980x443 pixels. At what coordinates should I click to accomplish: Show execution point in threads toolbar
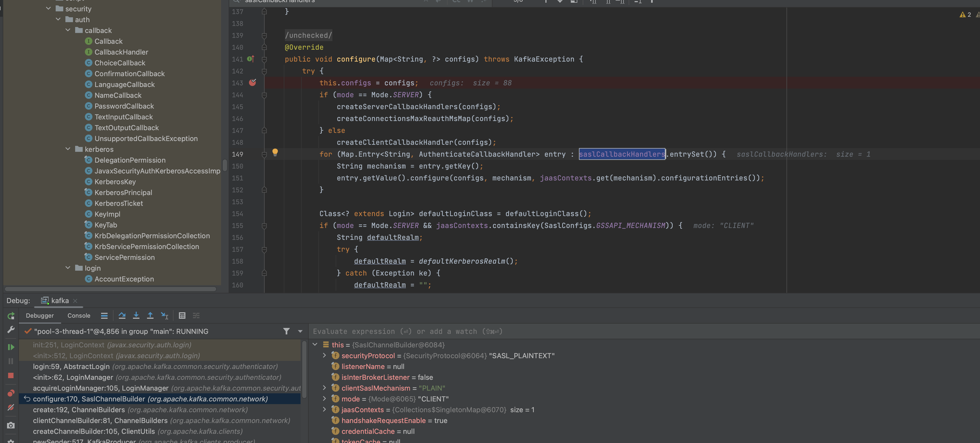coord(104,316)
